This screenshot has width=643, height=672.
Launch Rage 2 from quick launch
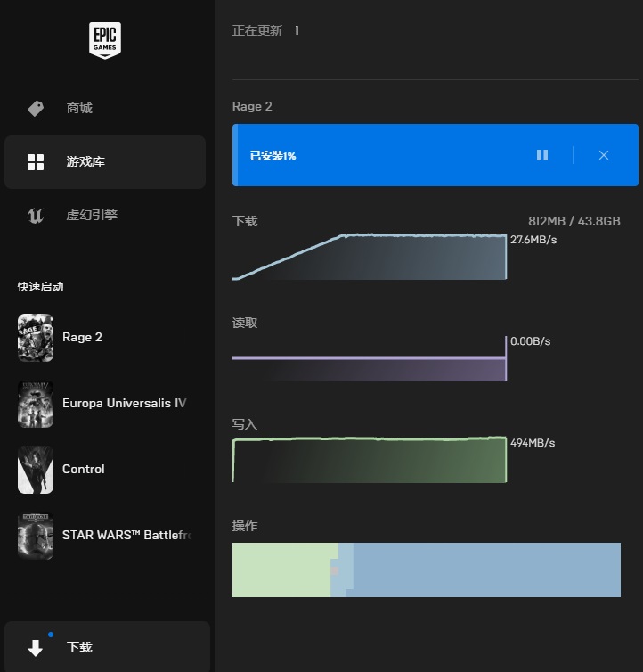click(x=82, y=337)
